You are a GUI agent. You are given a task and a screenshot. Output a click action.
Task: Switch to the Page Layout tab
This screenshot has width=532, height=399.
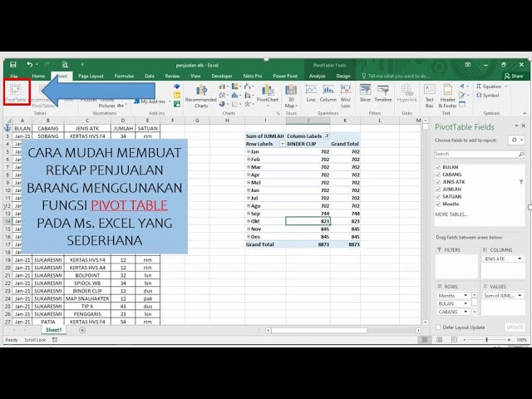tap(91, 76)
